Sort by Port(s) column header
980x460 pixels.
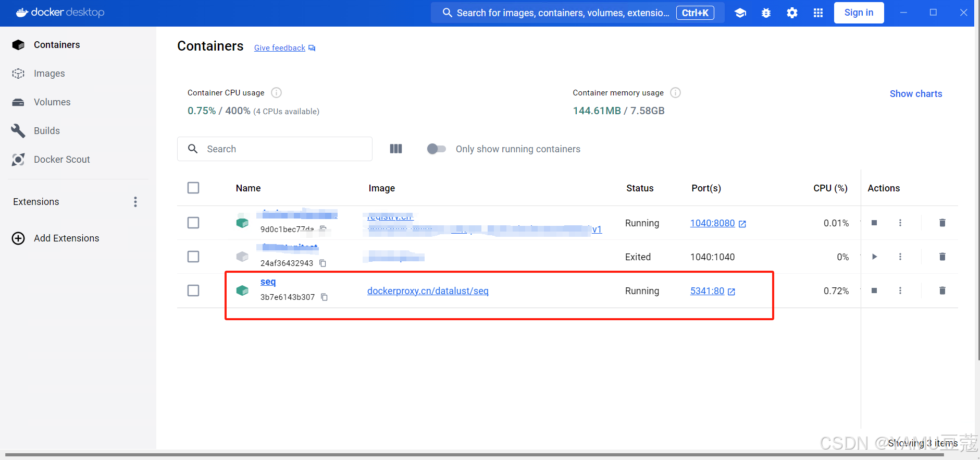[x=706, y=188]
